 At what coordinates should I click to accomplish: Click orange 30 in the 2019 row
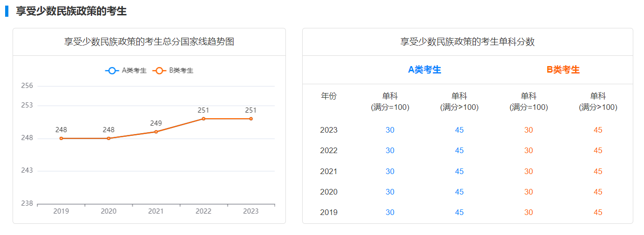click(529, 213)
